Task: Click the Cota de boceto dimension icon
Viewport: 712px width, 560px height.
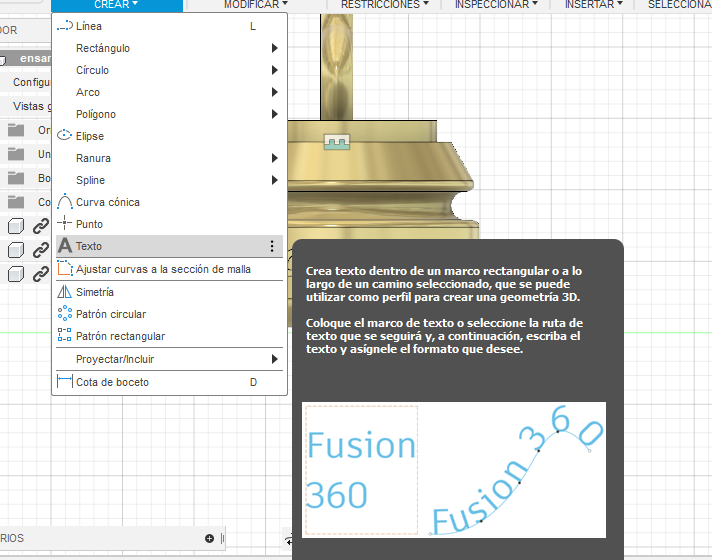Action: [x=64, y=382]
